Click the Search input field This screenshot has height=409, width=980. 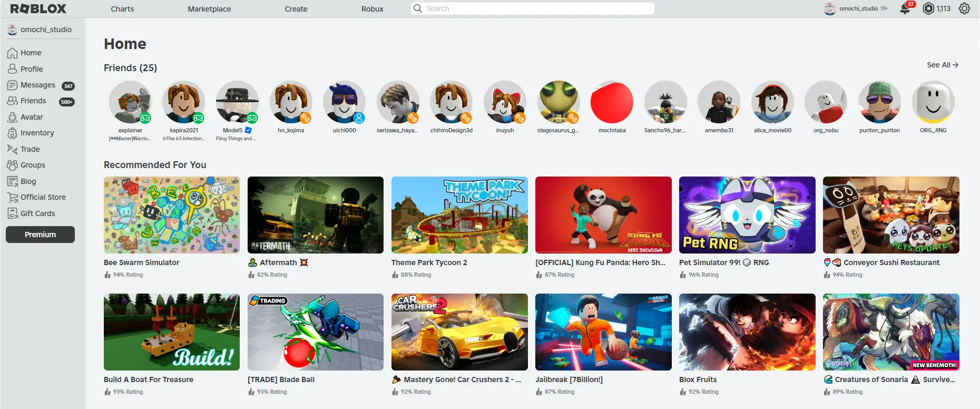(x=532, y=8)
